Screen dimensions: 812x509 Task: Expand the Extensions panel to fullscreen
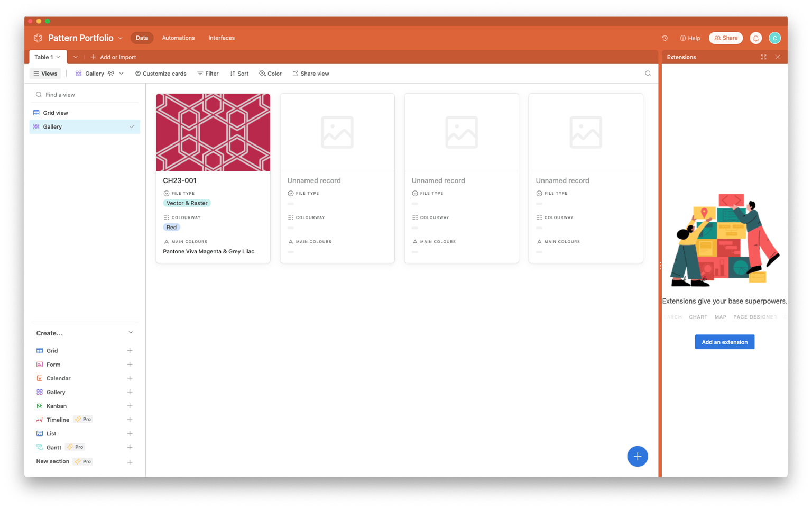pos(763,57)
